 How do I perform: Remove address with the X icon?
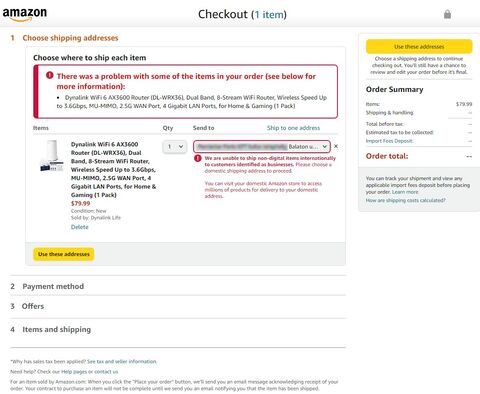[x=336, y=146]
